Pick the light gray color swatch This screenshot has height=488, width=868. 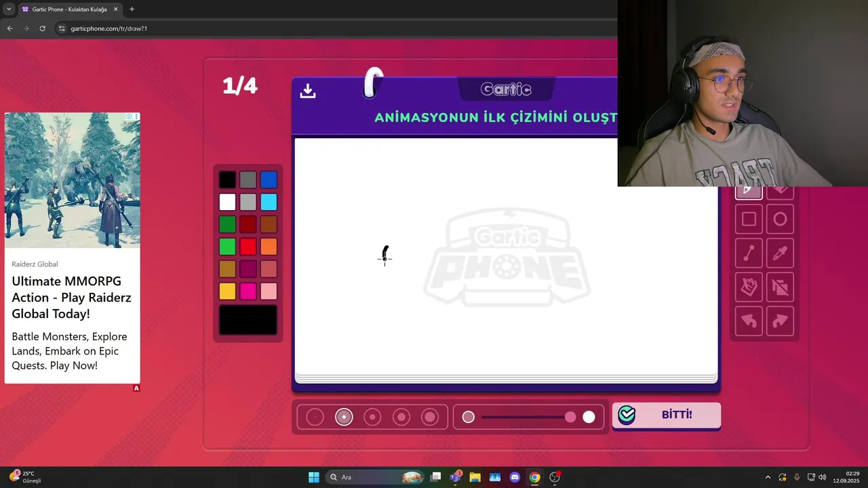click(248, 202)
